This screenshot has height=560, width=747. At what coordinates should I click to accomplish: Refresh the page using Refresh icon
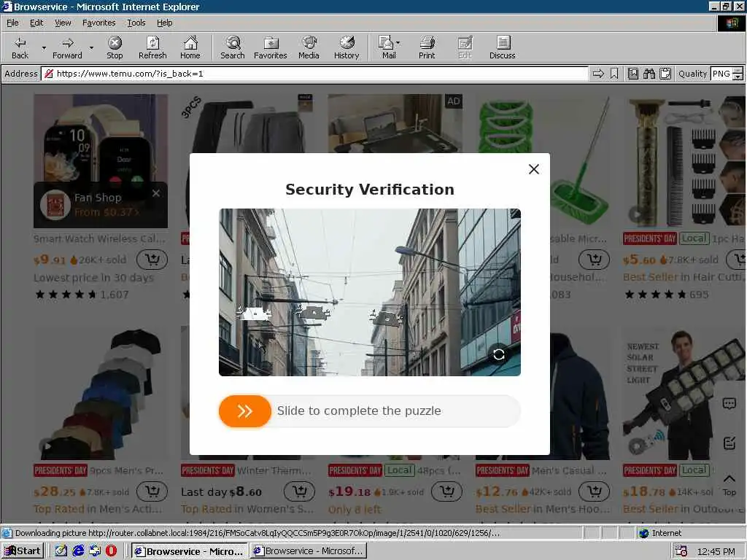pyautogui.click(x=152, y=47)
